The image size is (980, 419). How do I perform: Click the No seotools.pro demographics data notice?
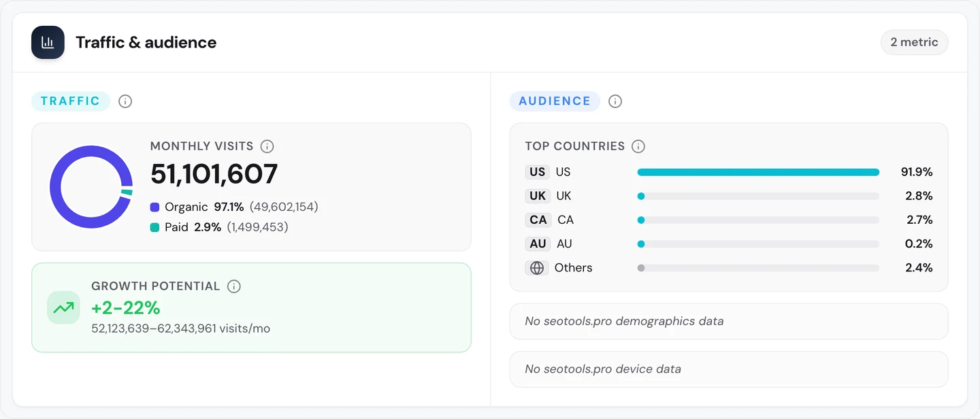pyautogui.click(x=729, y=321)
